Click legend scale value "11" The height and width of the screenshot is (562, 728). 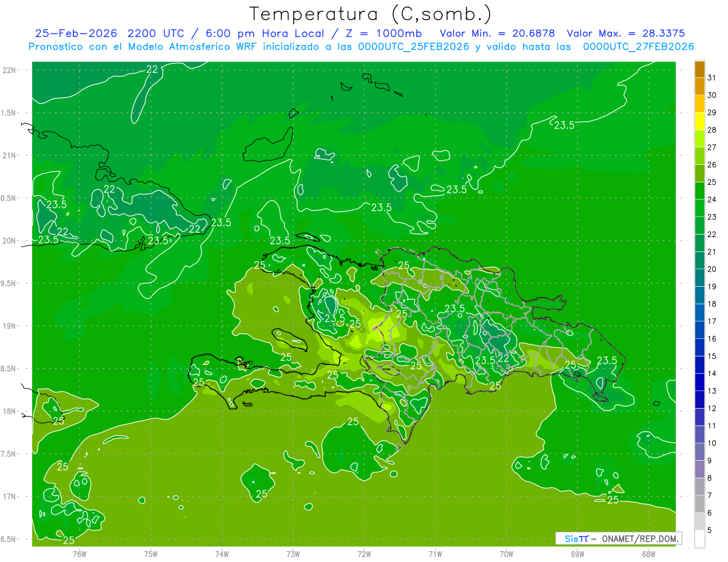pos(712,426)
